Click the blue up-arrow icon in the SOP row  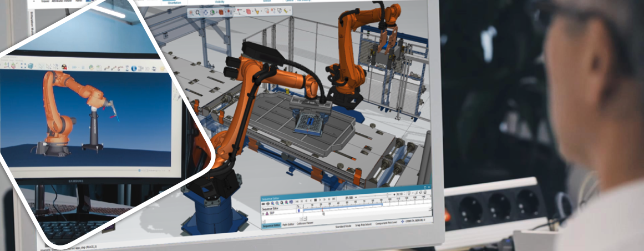click(x=298, y=210)
